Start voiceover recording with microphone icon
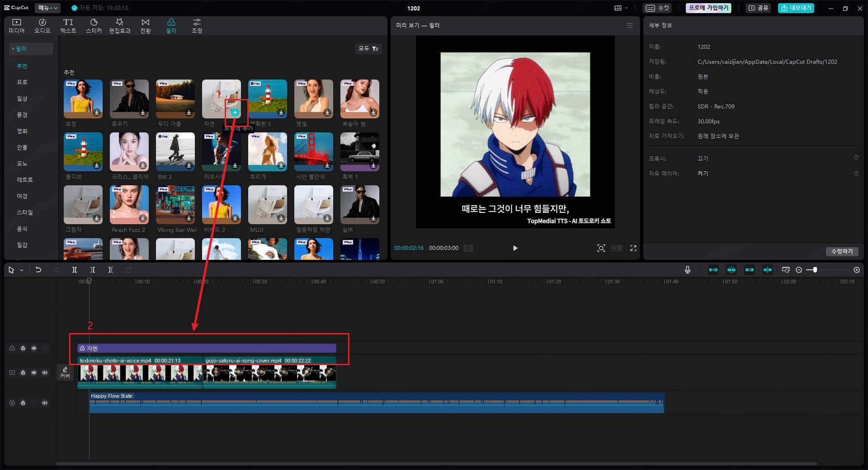The height and width of the screenshot is (470, 868). [688, 270]
